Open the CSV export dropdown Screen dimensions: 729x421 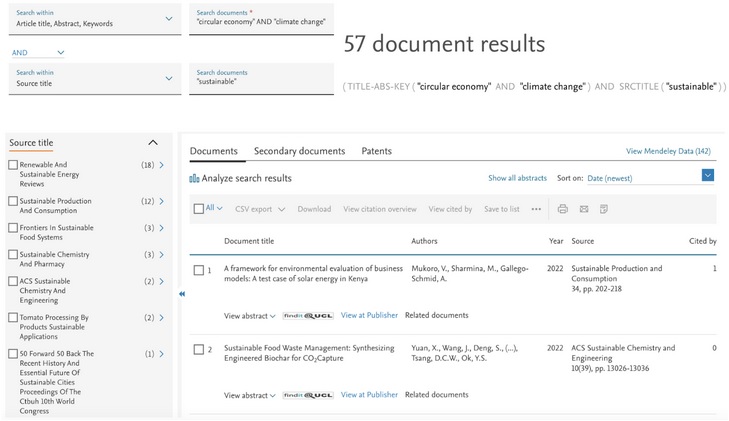[x=259, y=209]
